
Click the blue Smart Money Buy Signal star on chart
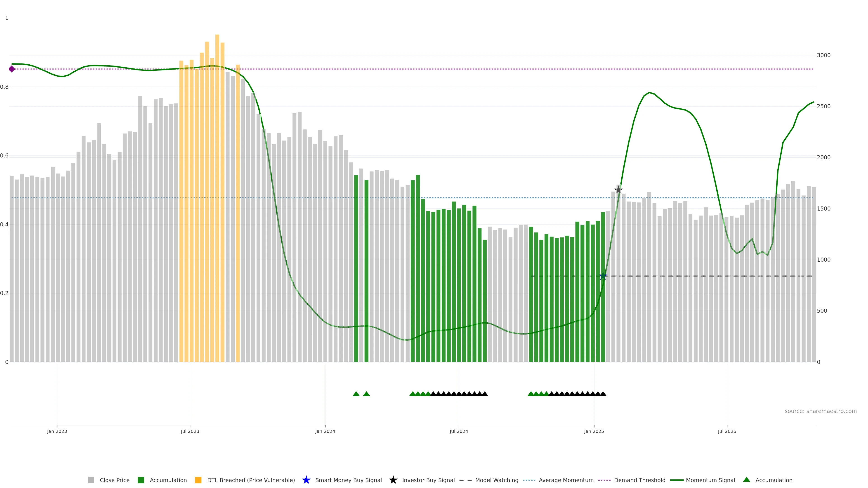tap(603, 276)
